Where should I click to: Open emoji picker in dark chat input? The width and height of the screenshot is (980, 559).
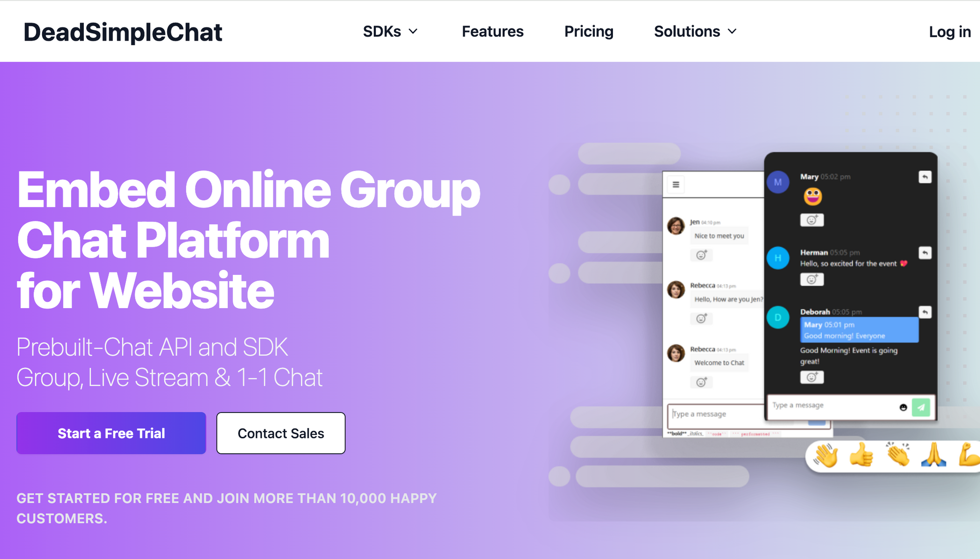pos(904,408)
